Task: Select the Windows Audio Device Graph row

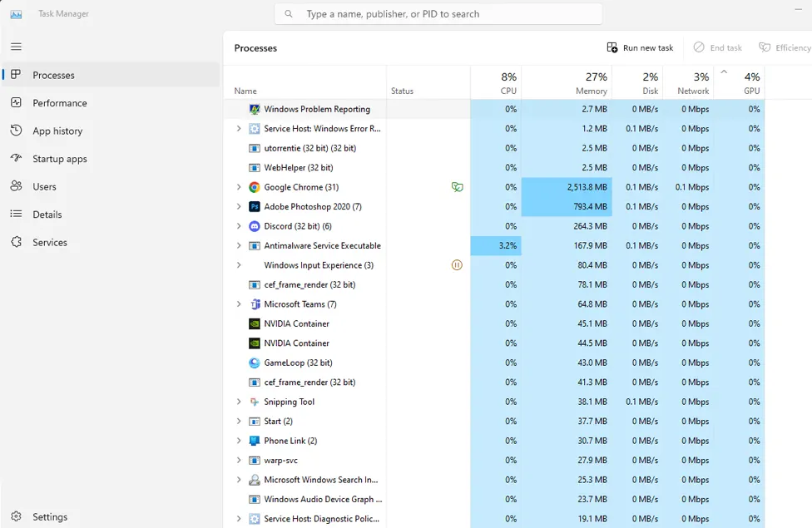Action: click(x=494, y=500)
